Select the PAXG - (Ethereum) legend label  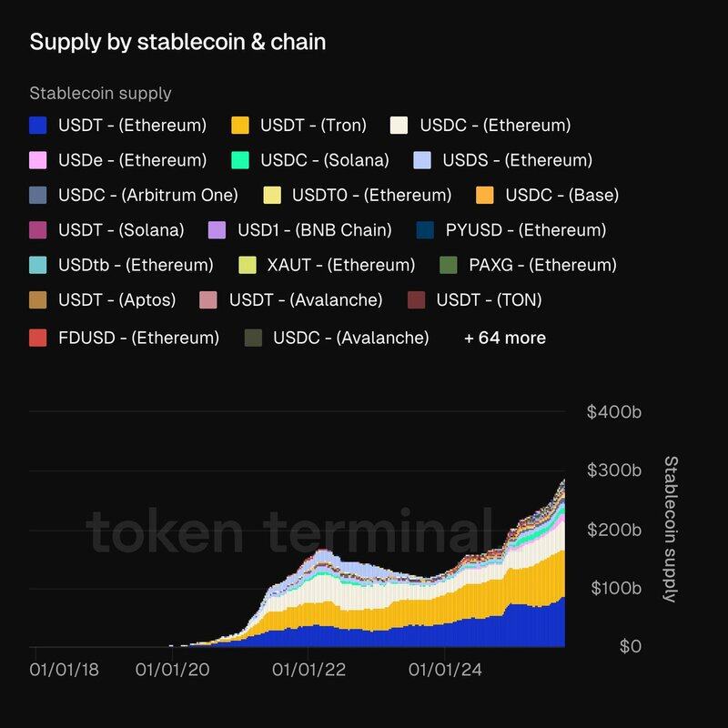point(542,266)
